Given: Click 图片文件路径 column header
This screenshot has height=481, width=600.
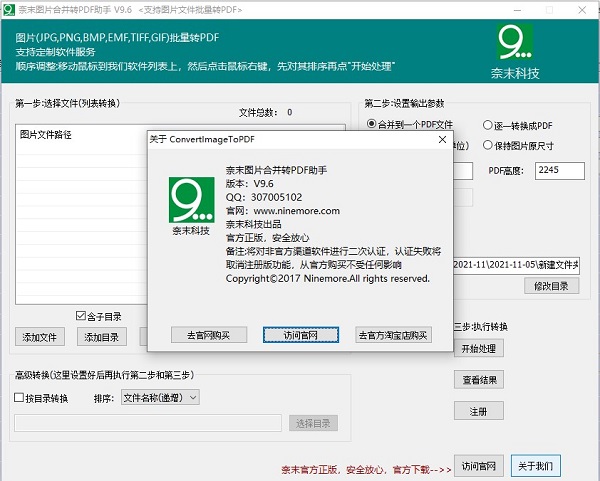Looking at the screenshot, I should pyautogui.click(x=46, y=135).
